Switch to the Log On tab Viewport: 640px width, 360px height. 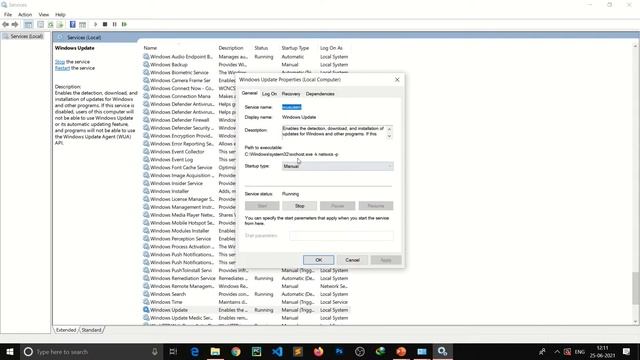[269, 94]
